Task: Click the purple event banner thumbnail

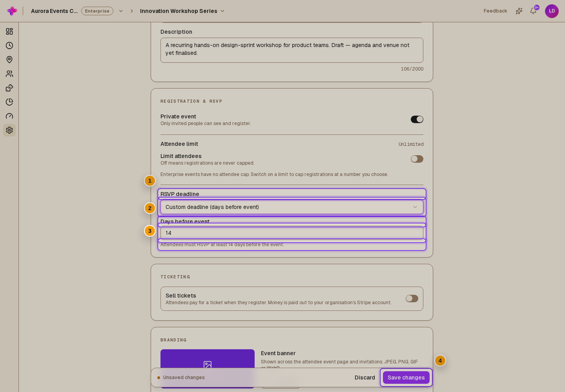Action: pos(208,368)
